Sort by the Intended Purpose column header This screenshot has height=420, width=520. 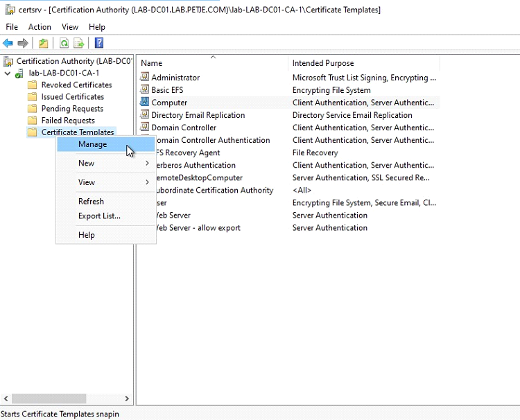point(323,63)
